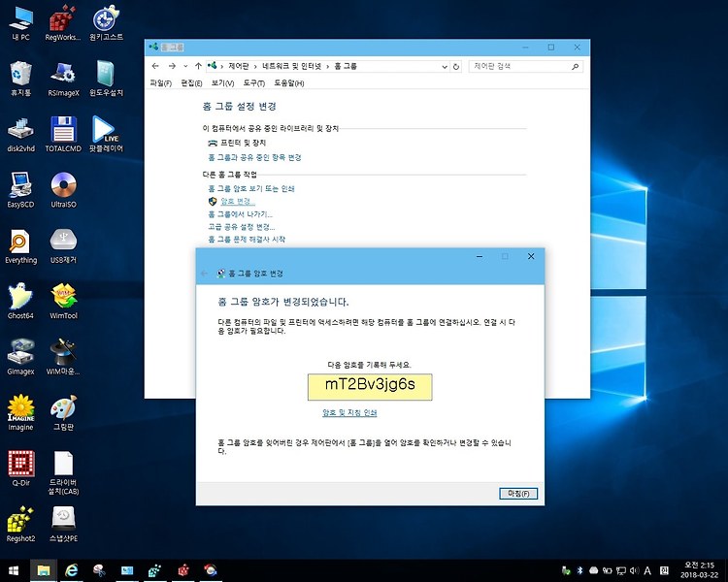Click 제어판 breadcrumb in address bar
This screenshot has width=728, height=582.
[x=239, y=66]
